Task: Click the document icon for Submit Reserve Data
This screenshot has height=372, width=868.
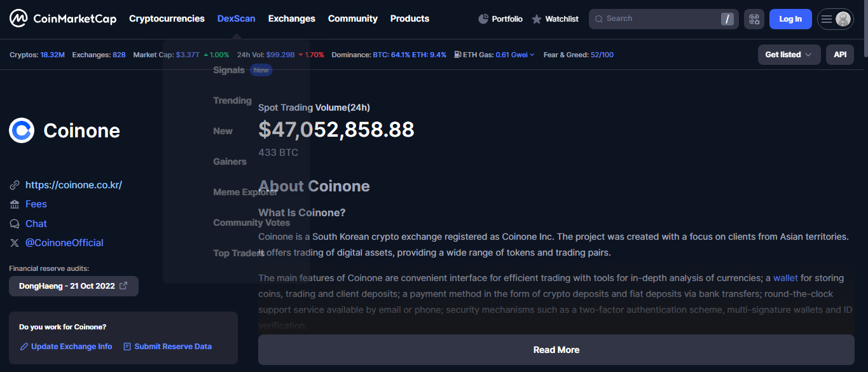Action: (x=127, y=347)
